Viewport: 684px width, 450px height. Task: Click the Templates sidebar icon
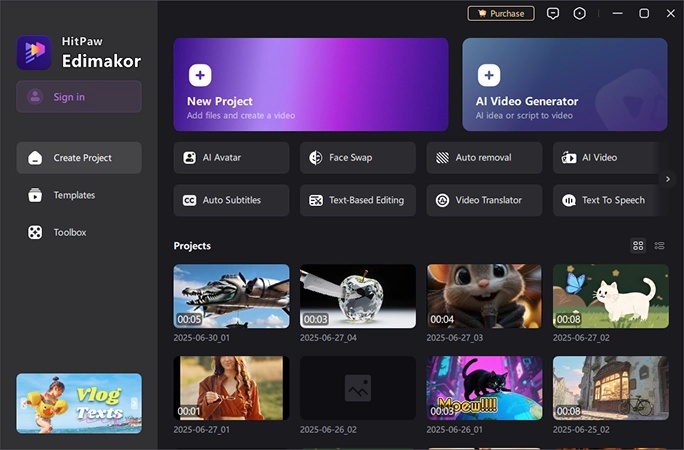click(35, 195)
